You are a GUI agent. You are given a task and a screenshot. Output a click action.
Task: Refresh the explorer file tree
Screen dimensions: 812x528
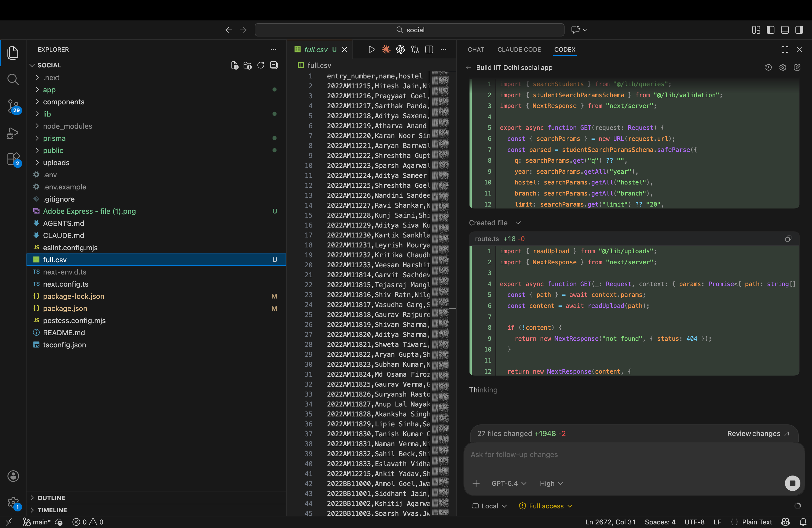(261, 65)
